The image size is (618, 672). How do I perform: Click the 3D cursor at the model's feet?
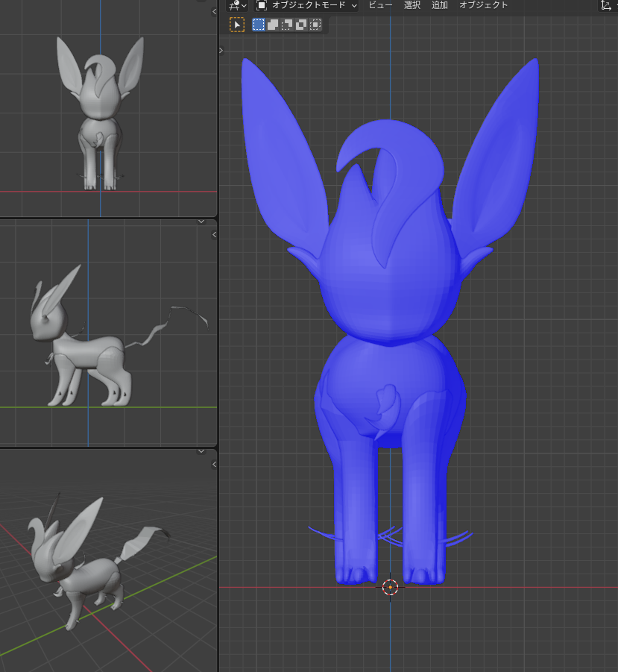click(390, 587)
